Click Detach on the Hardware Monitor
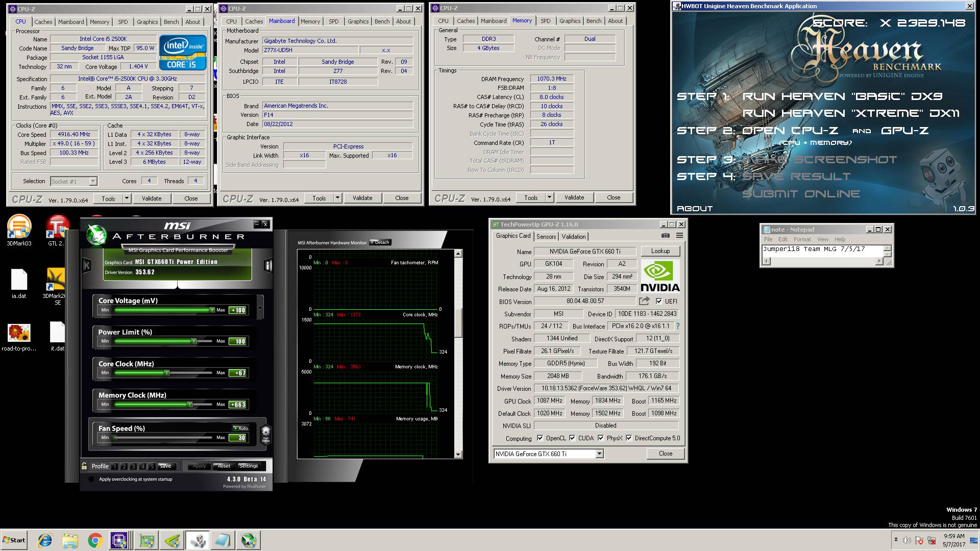 pos(380,242)
